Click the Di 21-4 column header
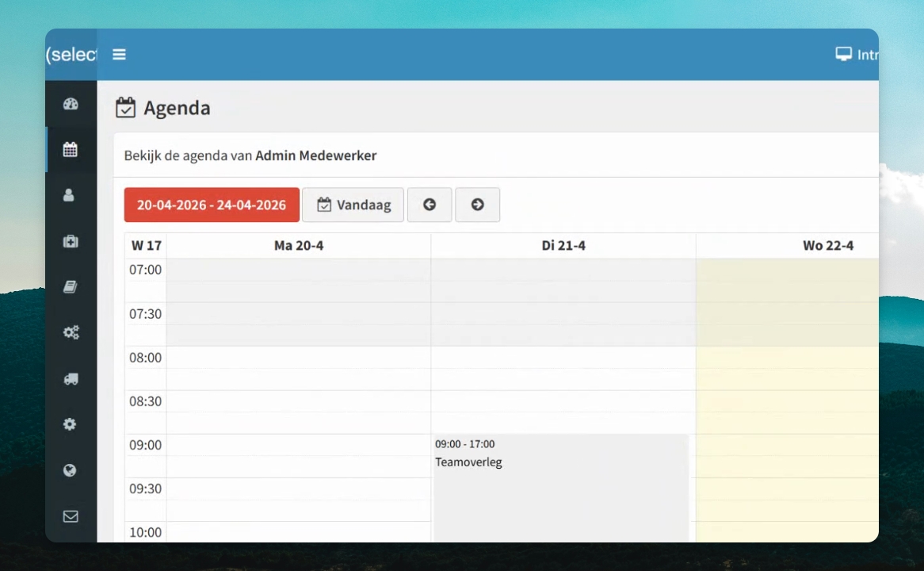The width and height of the screenshot is (924, 571). click(x=563, y=245)
